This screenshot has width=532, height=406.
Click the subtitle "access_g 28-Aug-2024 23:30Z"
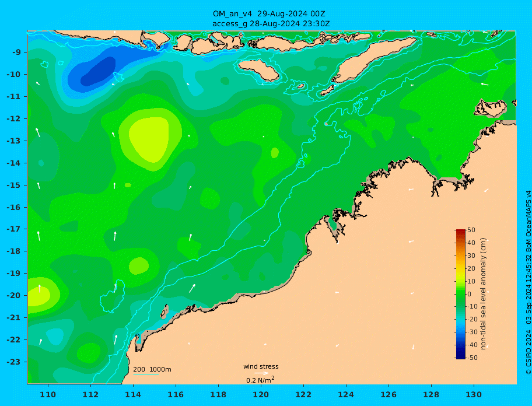click(x=271, y=24)
